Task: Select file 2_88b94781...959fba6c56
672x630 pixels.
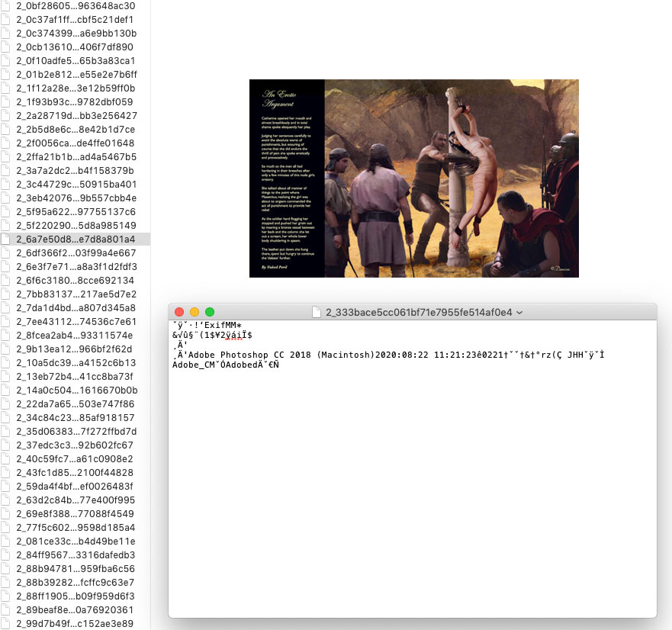Action: 76,569
